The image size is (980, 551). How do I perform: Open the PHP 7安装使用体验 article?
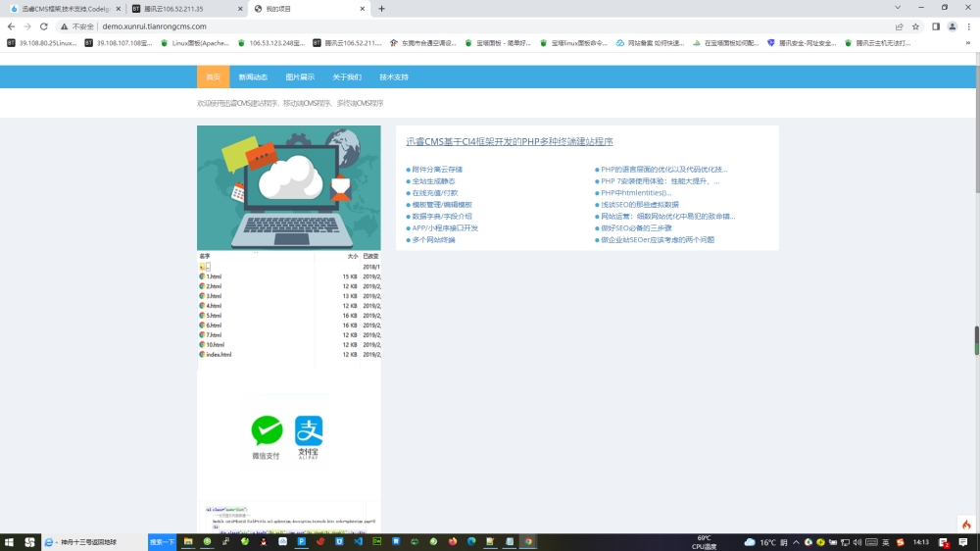point(660,181)
